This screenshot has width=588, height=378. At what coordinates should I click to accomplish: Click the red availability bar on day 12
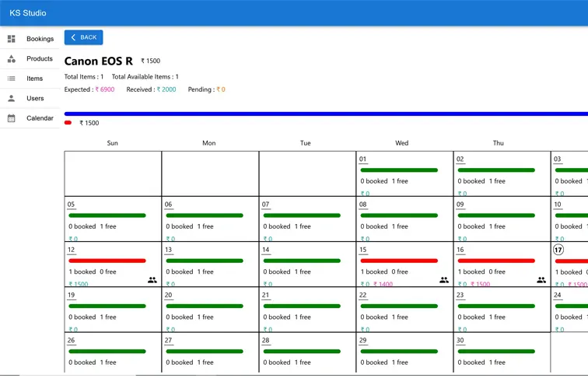[107, 261]
